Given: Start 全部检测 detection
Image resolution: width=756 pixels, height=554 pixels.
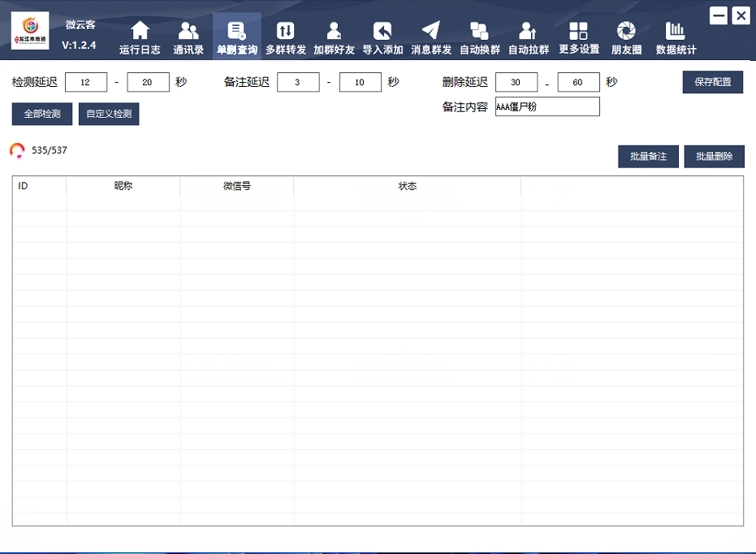Looking at the screenshot, I should pyautogui.click(x=42, y=115).
